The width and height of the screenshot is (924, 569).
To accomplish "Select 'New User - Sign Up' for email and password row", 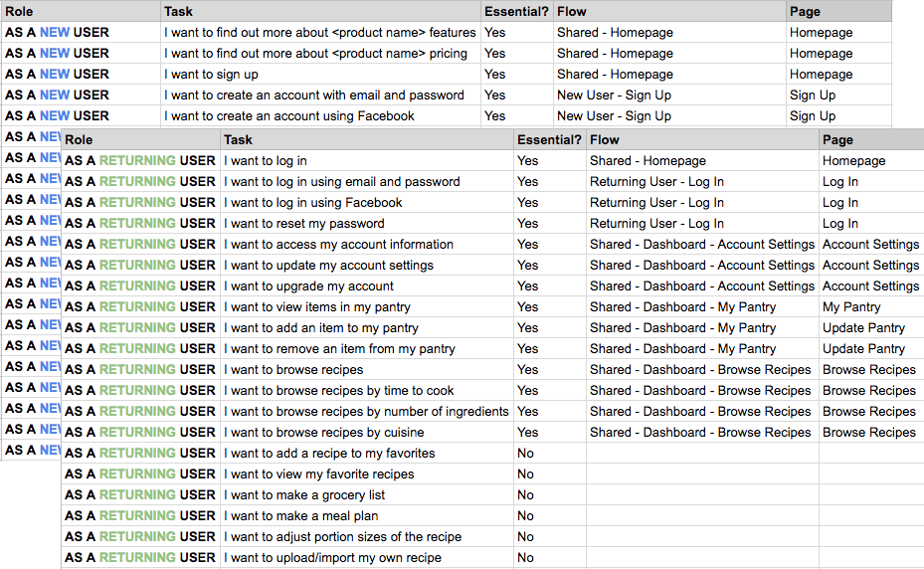I will click(614, 95).
